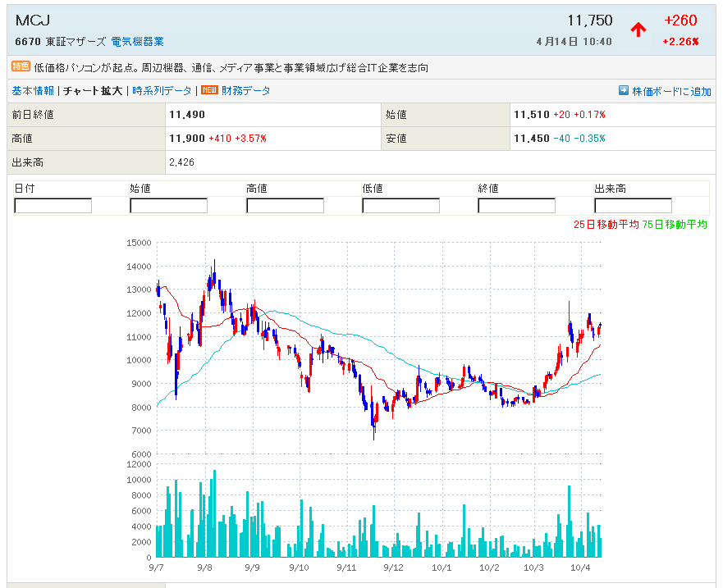This screenshot has width=723, height=588.
Task: Focus the 始値 text box above chart
Action: click(169, 206)
